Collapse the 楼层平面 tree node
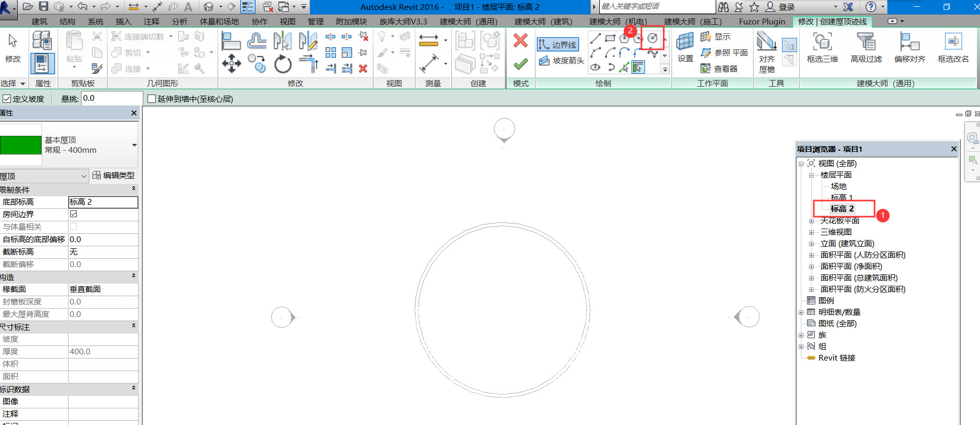This screenshot has height=425, width=980. [x=812, y=175]
